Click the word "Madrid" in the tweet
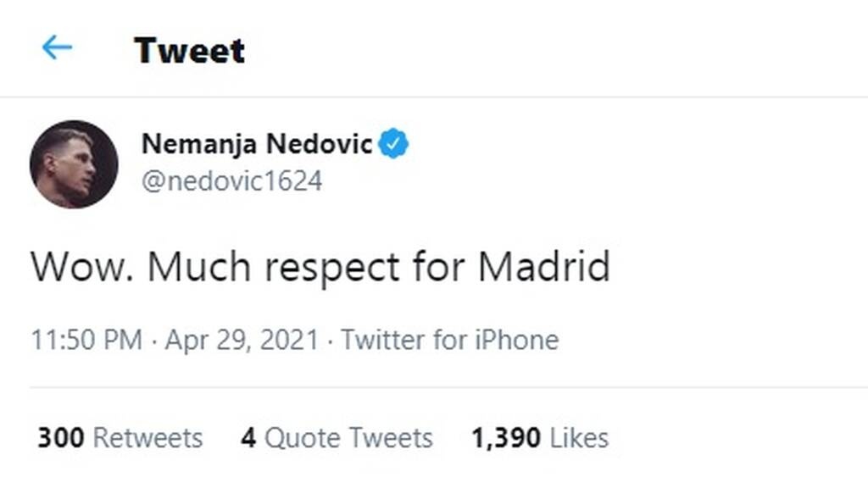The image size is (868, 477). 543,267
